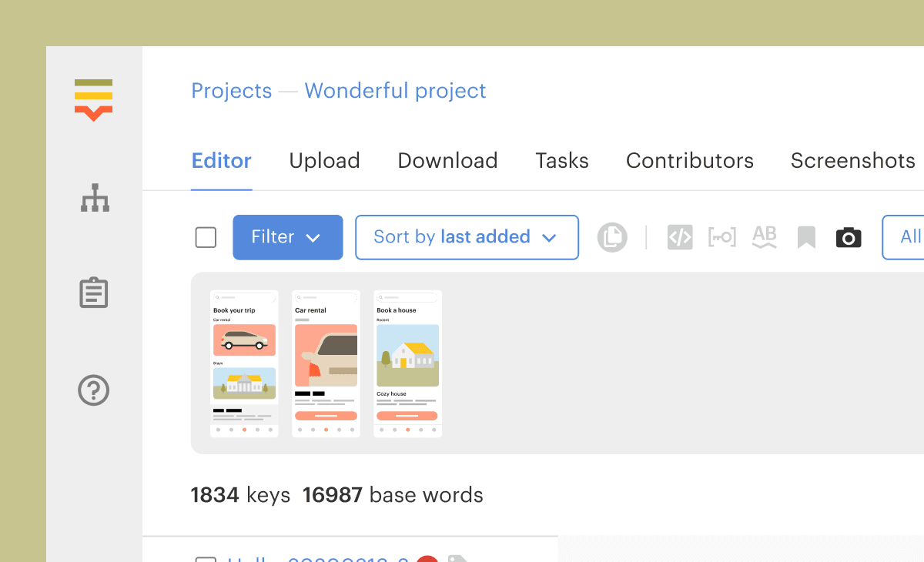
Task: Toggle the placeholder key icon
Action: pyautogui.click(x=721, y=237)
